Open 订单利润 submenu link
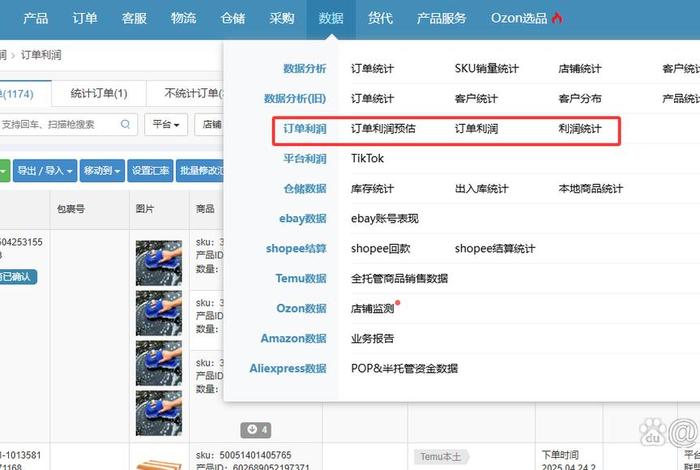The height and width of the screenshot is (470, 700). tap(476, 129)
